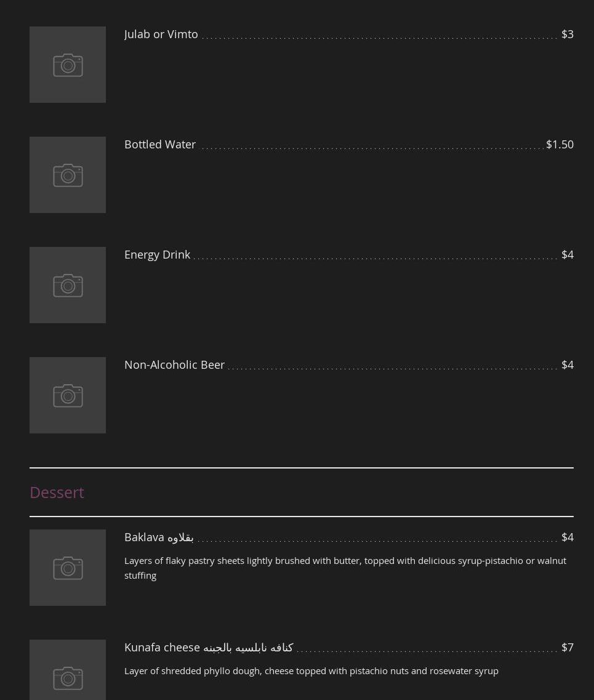Viewport: 594px width, 700px height.
Task: Click the Julab or Vimto photo placeholder
Action: (68, 65)
